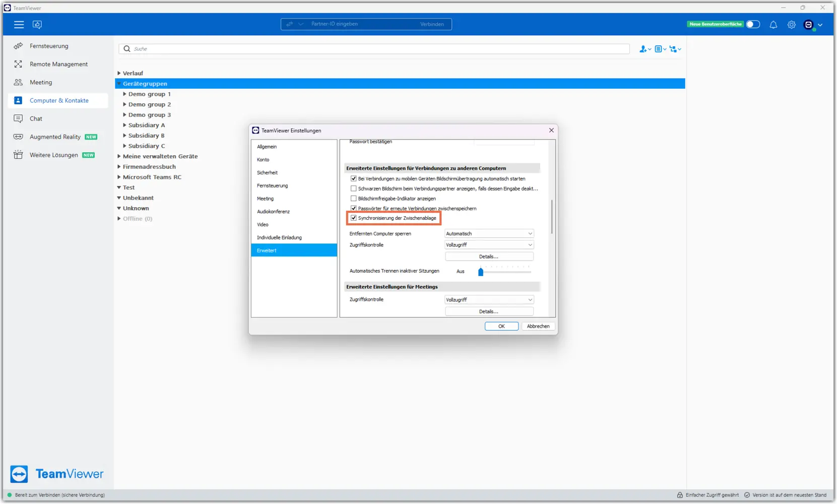
Task: Open the settings gear in the header
Action: tap(792, 24)
